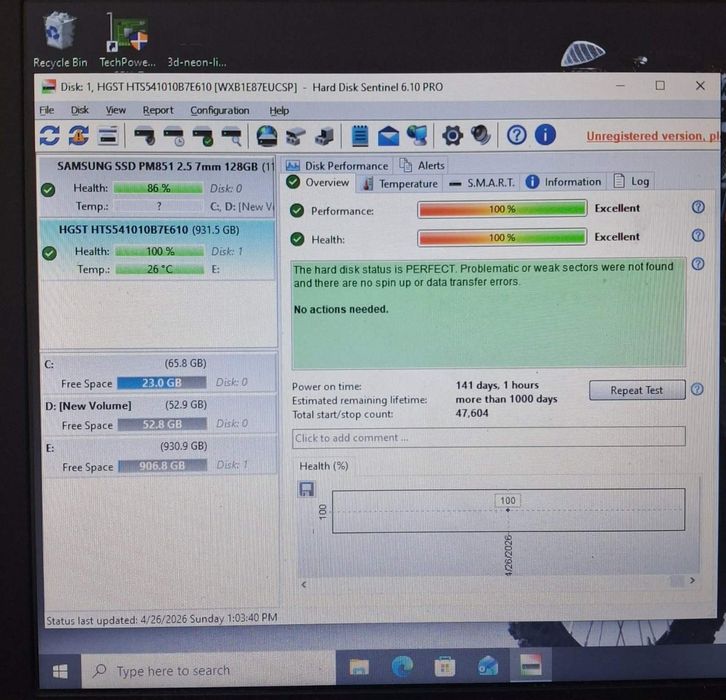Open the Recycle Bin desktop icon

pos(60,40)
